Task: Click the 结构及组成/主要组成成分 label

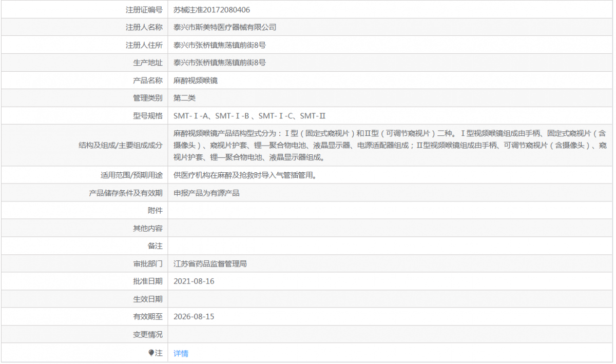Action: click(x=120, y=145)
